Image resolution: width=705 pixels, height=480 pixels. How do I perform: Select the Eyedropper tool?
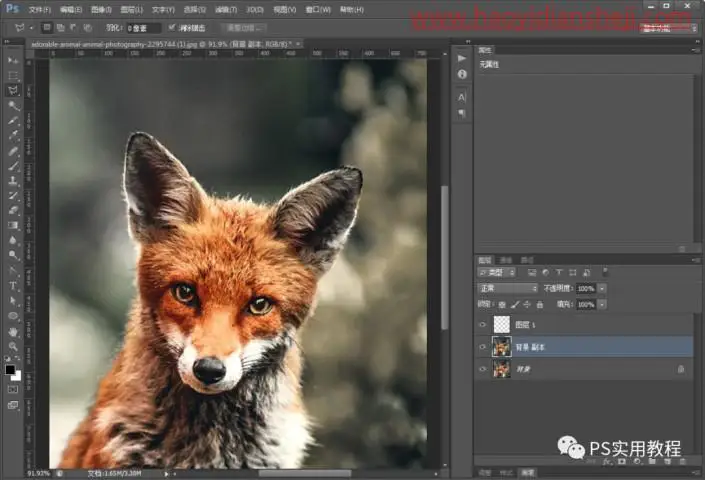coord(13,135)
